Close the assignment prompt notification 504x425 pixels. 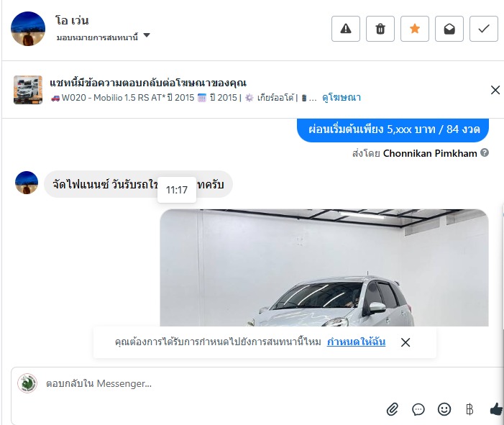(406, 342)
